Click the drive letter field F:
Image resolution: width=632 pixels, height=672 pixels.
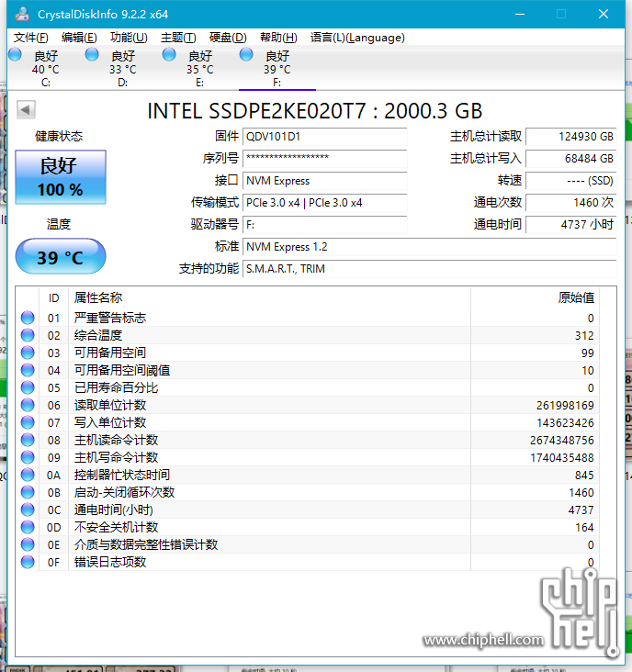(324, 225)
